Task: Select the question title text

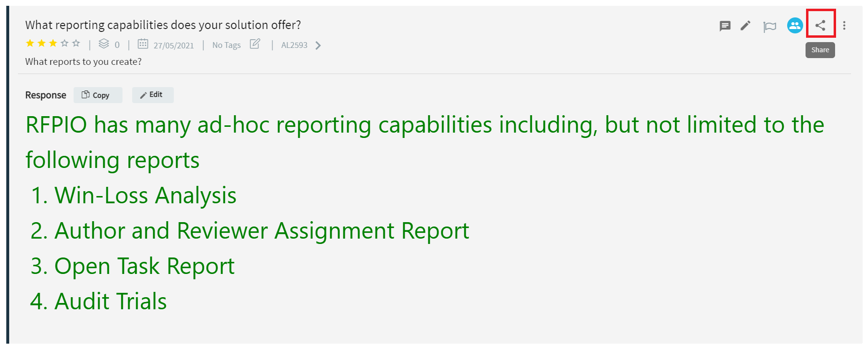Action: click(x=163, y=25)
